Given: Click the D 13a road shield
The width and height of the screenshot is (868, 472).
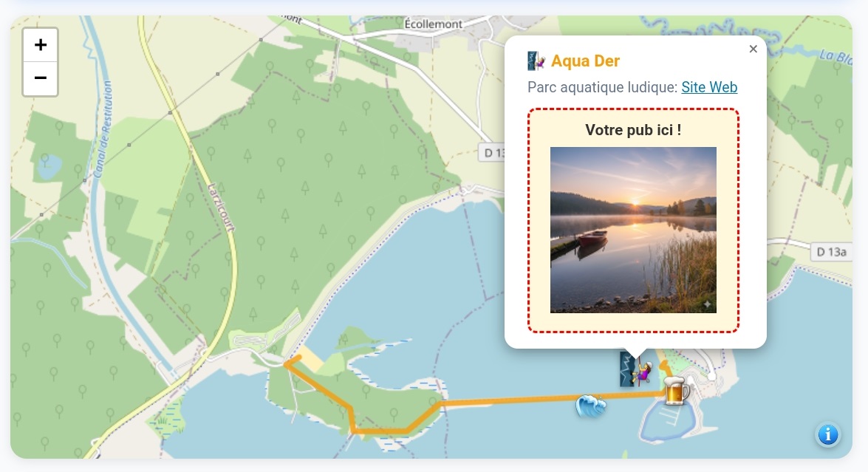Looking at the screenshot, I should (831, 251).
